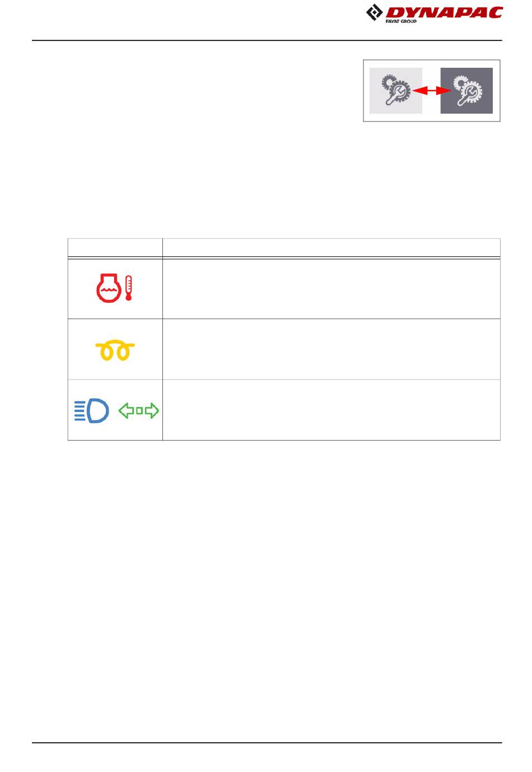532x772 pixels.
Task: Click the small green square between indicator arrows
Action: (x=139, y=411)
